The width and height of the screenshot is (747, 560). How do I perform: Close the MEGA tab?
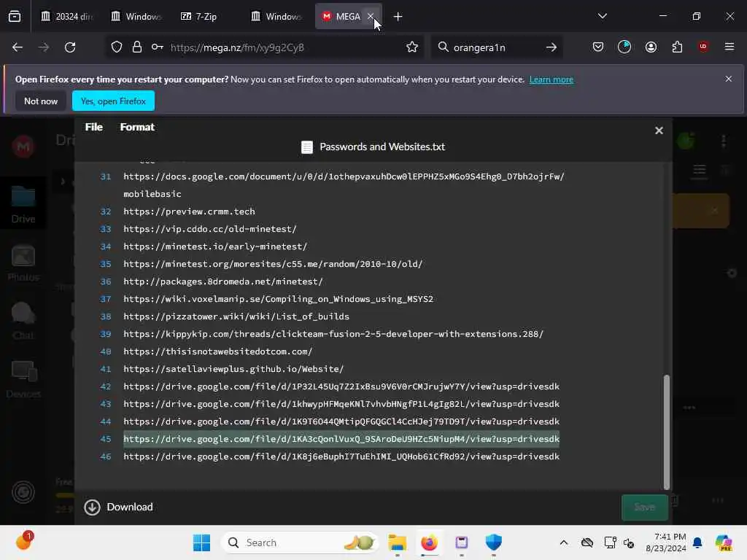[x=370, y=16]
